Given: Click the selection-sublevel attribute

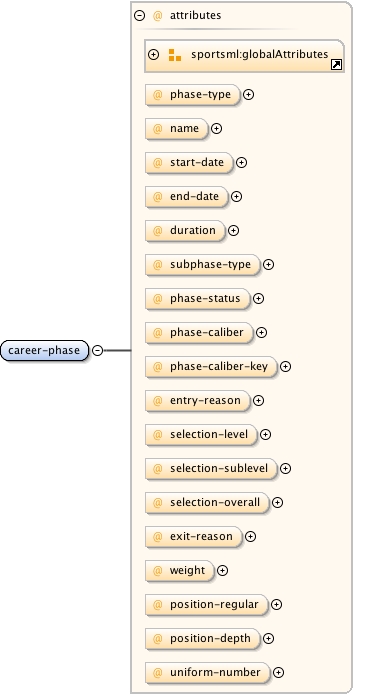Looking at the screenshot, I should (x=211, y=469).
